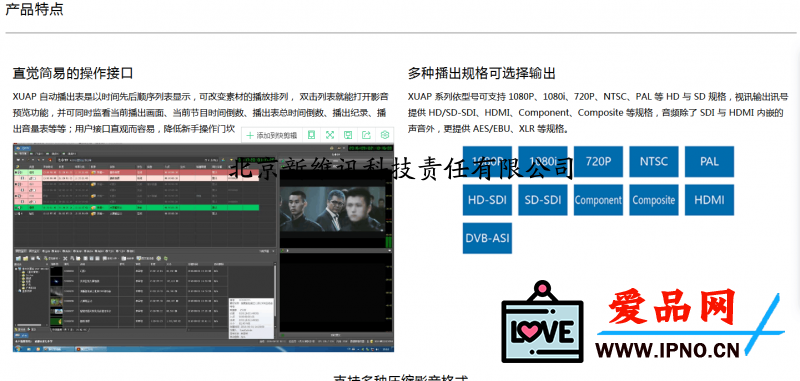Open the XUAP software screenshot image
This screenshot has height=381, width=800.
click(203, 247)
